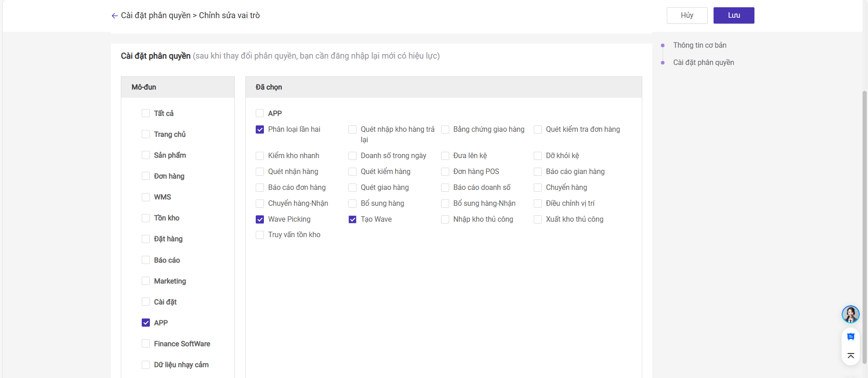Viewport: 868px width, 378px height.
Task: Select the WMS module in list
Action: pyautogui.click(x=146, y=197)
